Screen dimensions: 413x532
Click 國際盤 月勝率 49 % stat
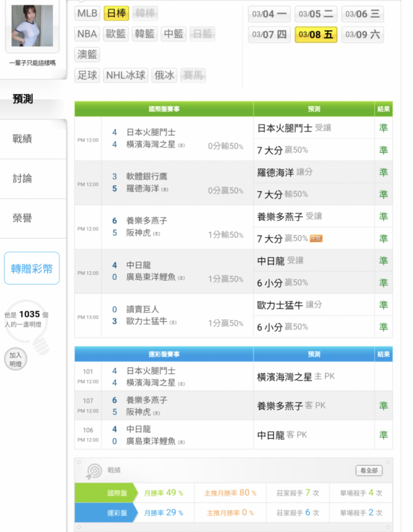click(x=163, y=493)
